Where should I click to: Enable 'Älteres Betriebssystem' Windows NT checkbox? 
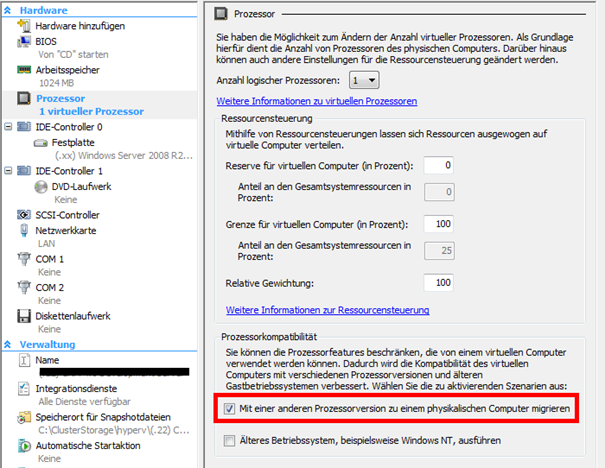pyautogui.click(x=230, y=441)
